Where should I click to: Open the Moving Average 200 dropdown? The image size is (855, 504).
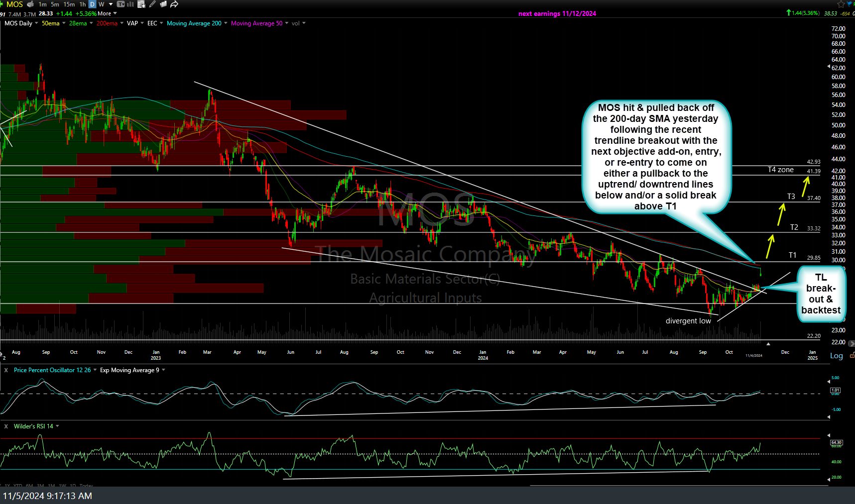pos(226,23)
